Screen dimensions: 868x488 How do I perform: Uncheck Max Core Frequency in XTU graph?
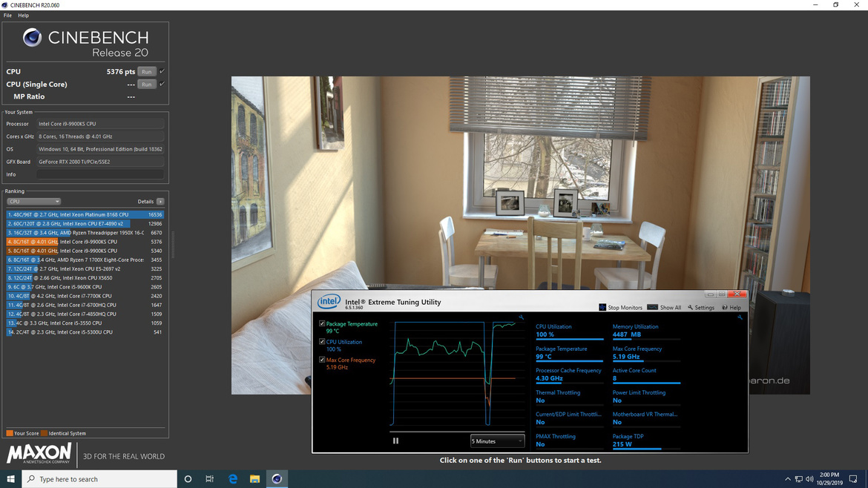[x=322, y=360]
